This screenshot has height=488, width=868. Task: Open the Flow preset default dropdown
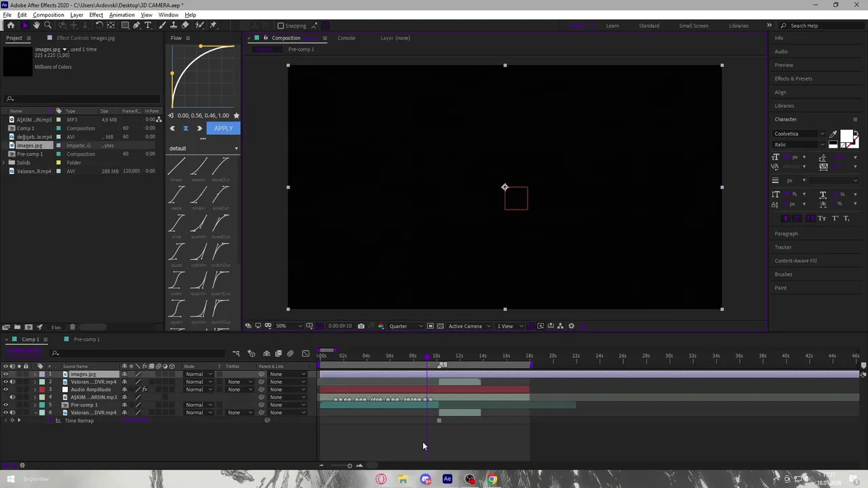(x=203, y=148)
